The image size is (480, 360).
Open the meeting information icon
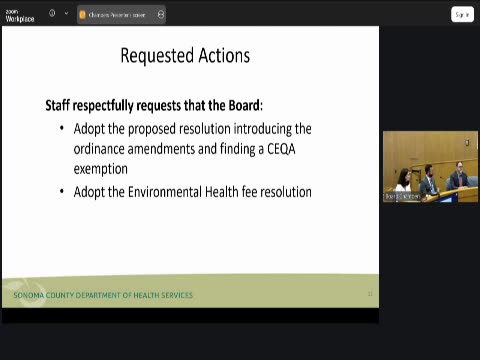[x=52, y=13]
